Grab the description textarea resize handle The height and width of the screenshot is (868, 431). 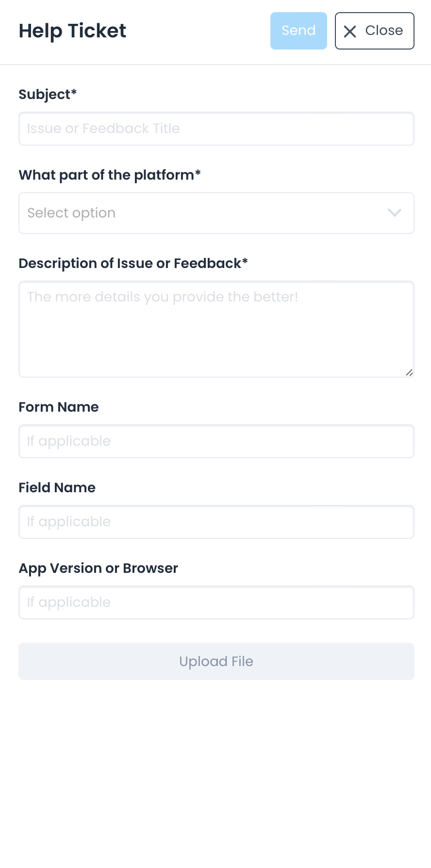[409, 372]
